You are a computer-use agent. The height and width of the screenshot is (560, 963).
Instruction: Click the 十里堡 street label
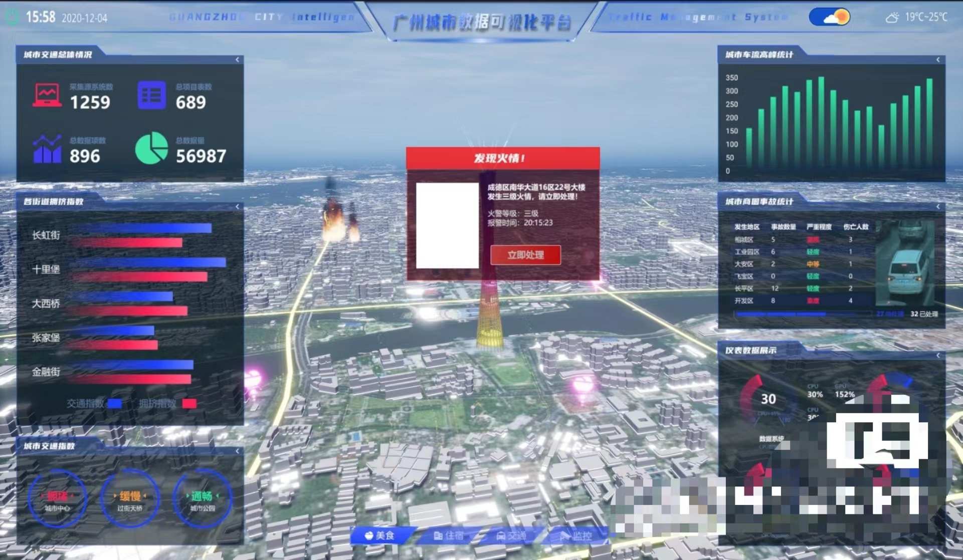46,269
